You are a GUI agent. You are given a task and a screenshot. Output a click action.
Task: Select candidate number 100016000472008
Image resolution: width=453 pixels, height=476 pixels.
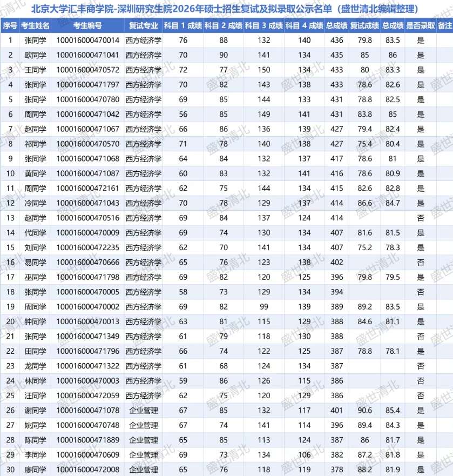pyautogui.click(x=87, y=469)
